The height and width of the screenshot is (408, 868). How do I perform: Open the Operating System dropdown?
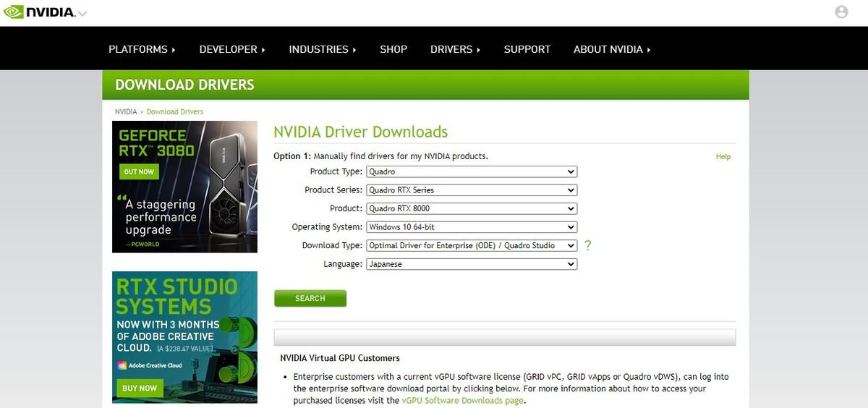pos(472,227)
